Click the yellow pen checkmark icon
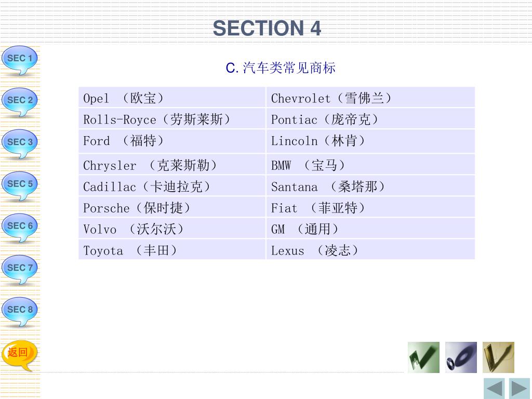Viewport: 532px width, 399px height. (498, 357)
